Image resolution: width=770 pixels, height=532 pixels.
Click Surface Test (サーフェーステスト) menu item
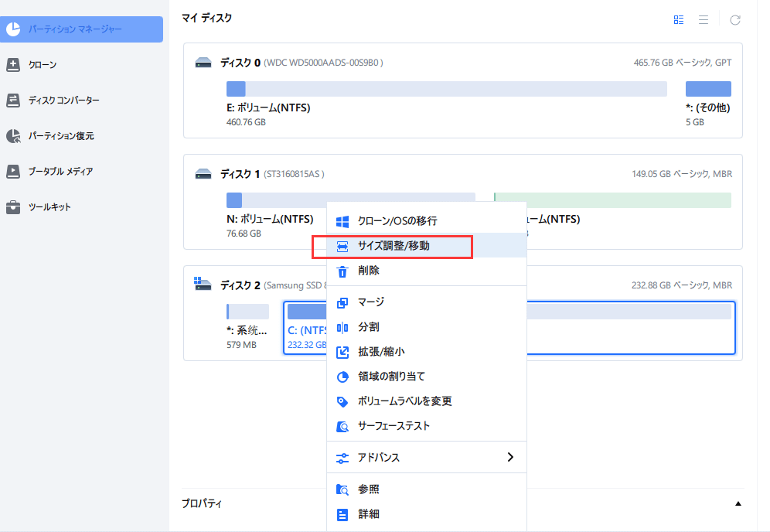pyautogui.click(x=394, y=426)
